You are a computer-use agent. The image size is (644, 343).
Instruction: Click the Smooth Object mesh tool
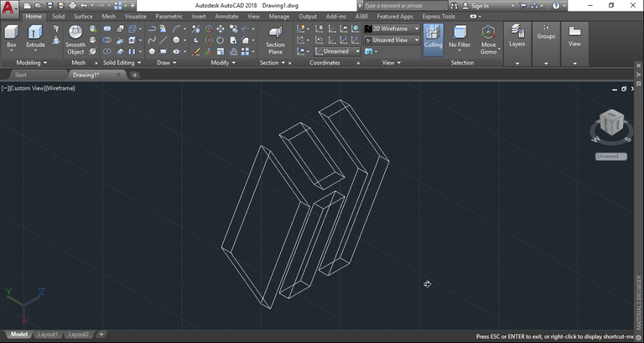click(75, 39)
